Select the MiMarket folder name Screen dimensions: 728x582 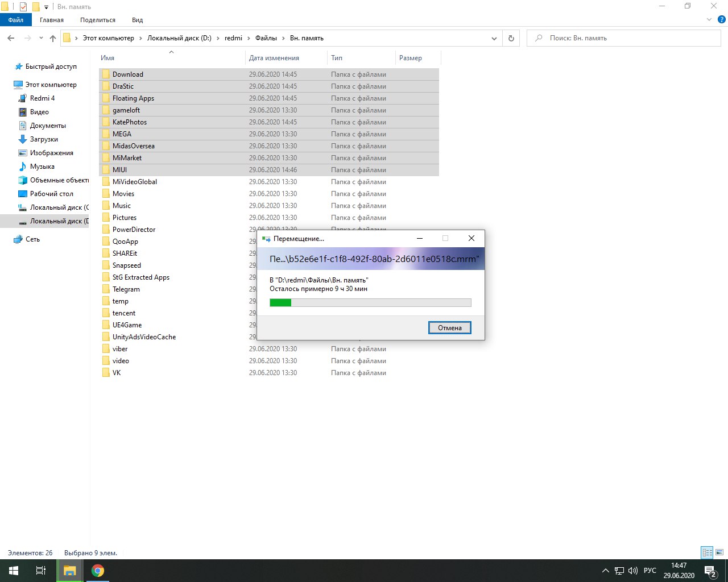(127, 158)
